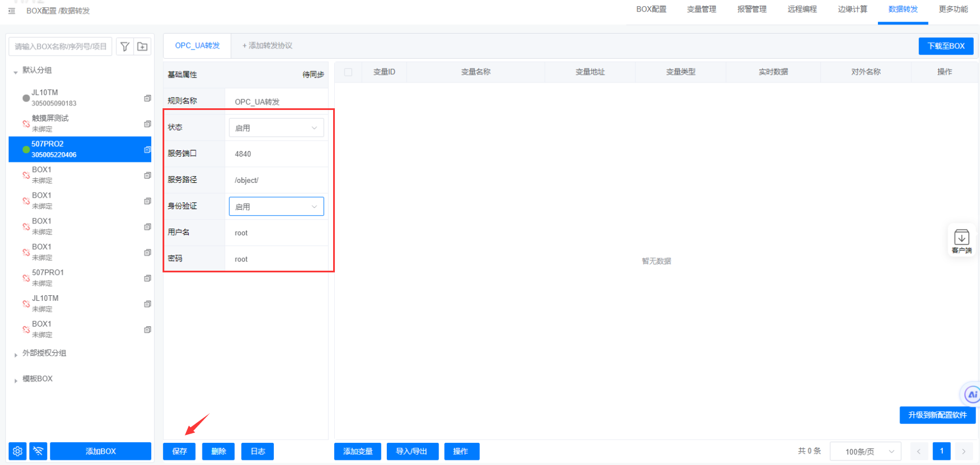This screenshot has height=465, width=980.
Task: Click 添加转发协议
Action: 268,46
